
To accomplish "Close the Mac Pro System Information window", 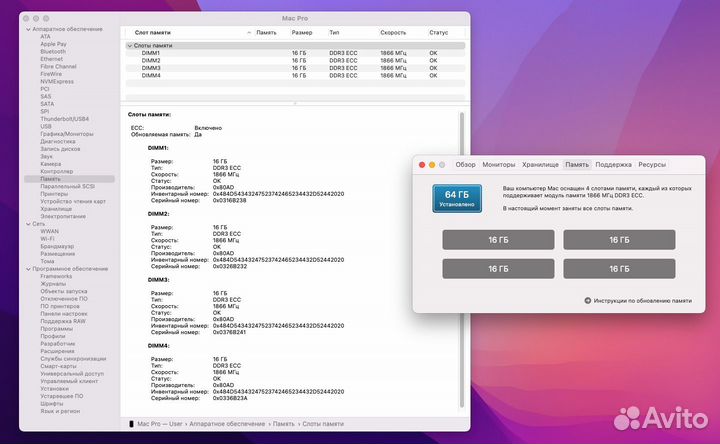I will point(26,18).
